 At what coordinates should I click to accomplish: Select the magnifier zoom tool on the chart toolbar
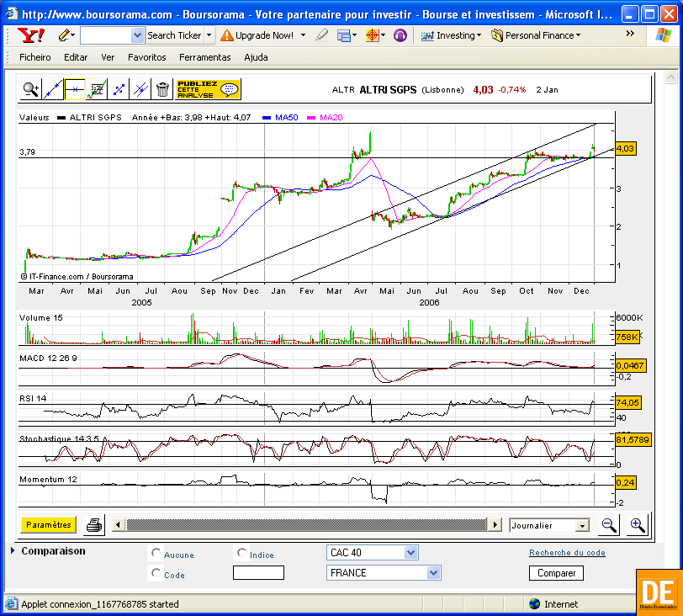[31, 90]
